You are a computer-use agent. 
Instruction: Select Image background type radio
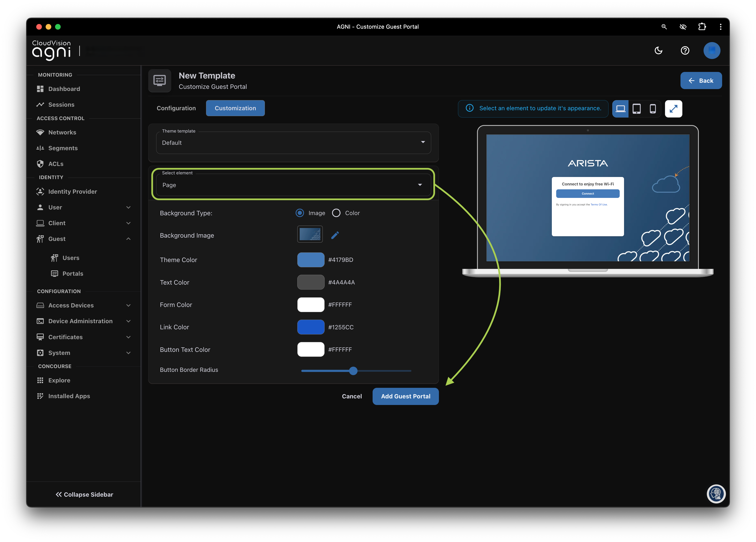(x=300, y=213)
